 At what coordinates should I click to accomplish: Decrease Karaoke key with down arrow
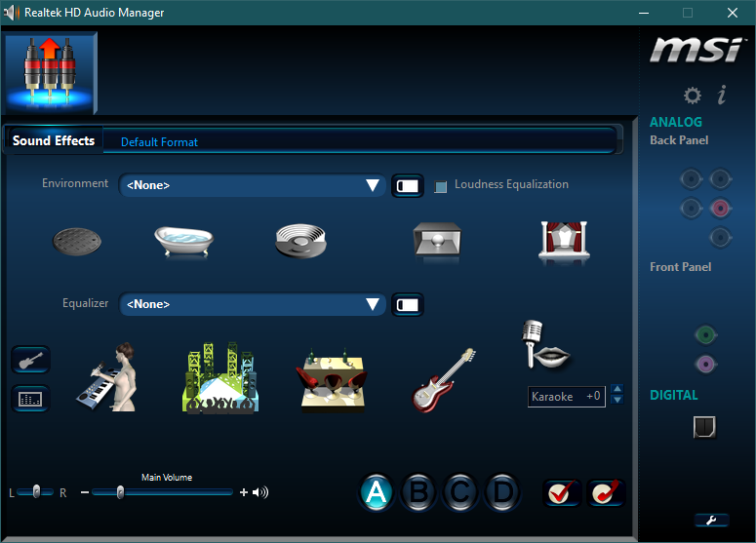click(617, 400)
